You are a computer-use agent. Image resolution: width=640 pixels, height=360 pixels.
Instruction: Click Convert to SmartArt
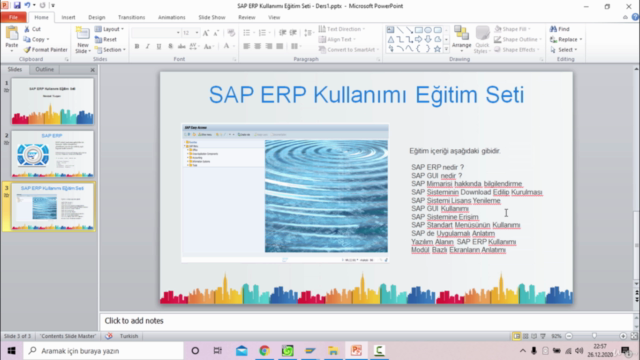[x=349, y=50]
